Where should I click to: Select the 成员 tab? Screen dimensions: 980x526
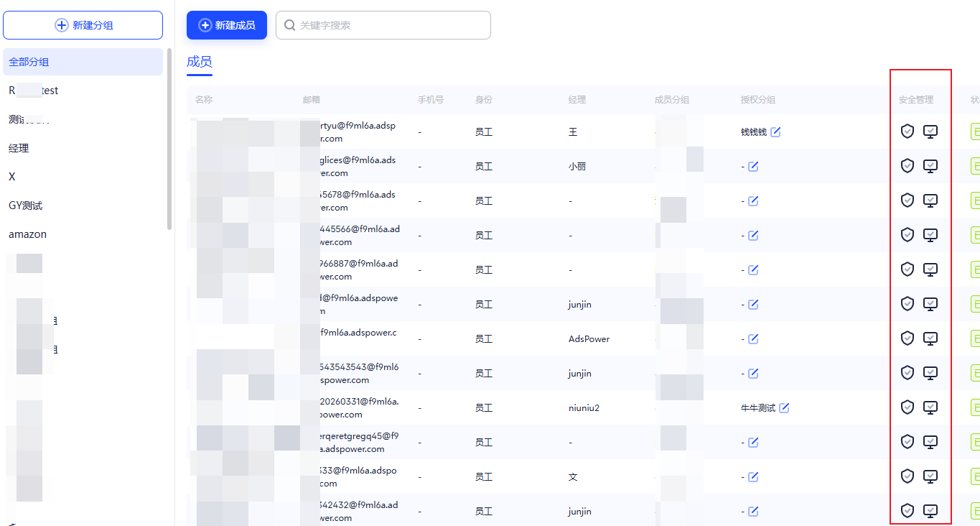pyautogui.click(x=200, y=62)
